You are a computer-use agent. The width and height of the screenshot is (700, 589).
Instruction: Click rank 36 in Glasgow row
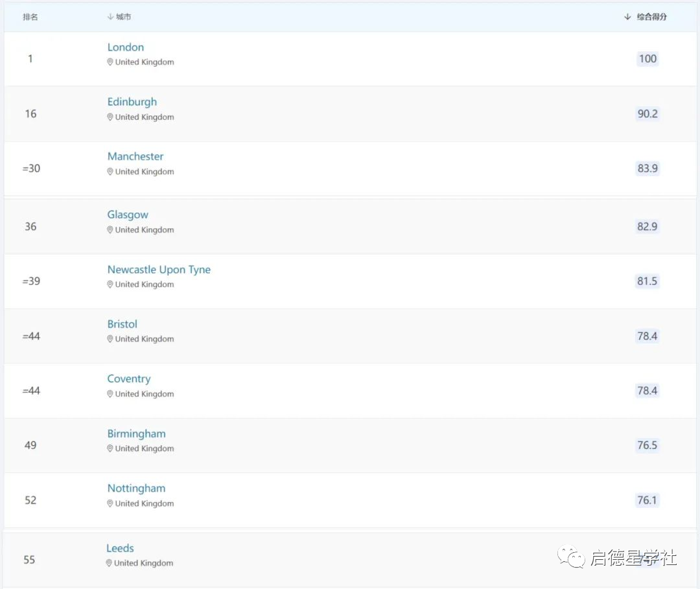30,227
